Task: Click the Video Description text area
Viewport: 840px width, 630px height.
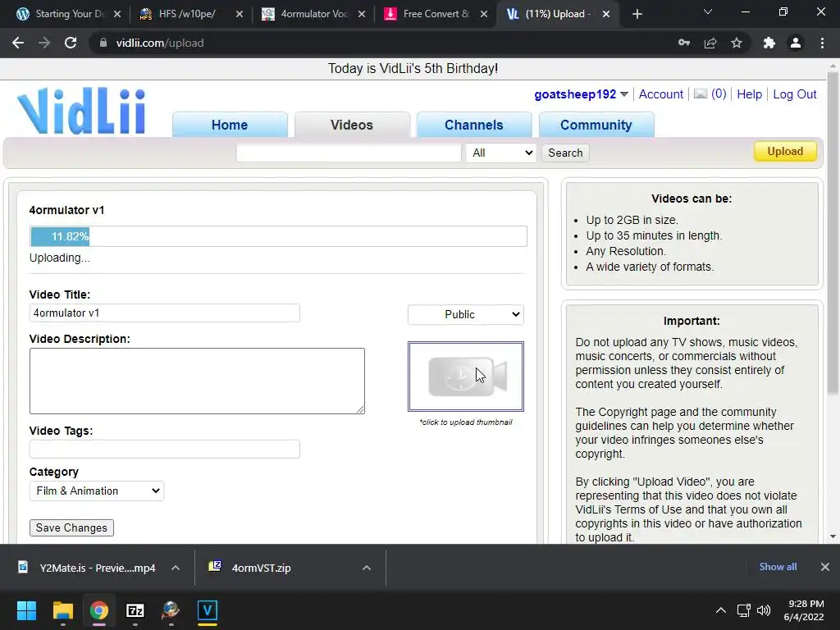Action: (x=197, y=381)
